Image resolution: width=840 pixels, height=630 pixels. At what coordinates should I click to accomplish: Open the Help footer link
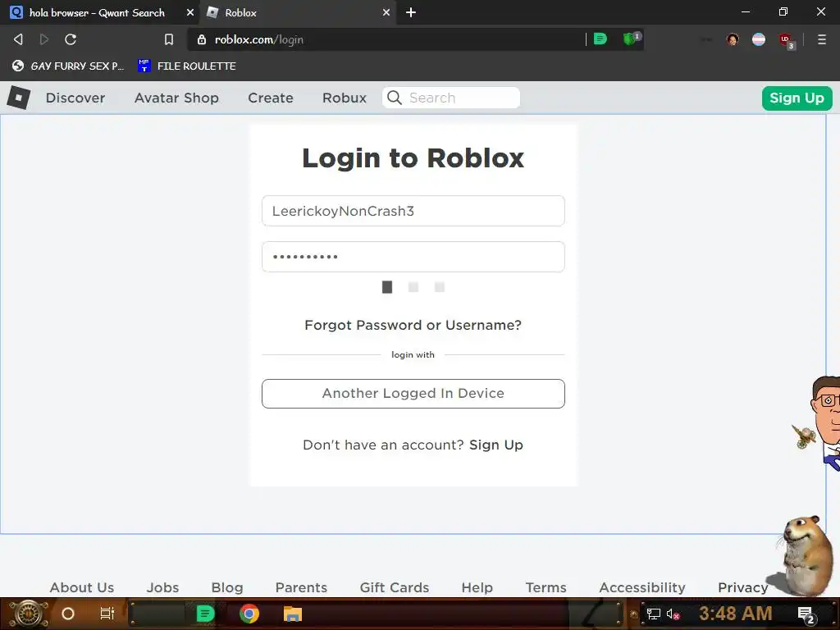(x=477, y=587)
